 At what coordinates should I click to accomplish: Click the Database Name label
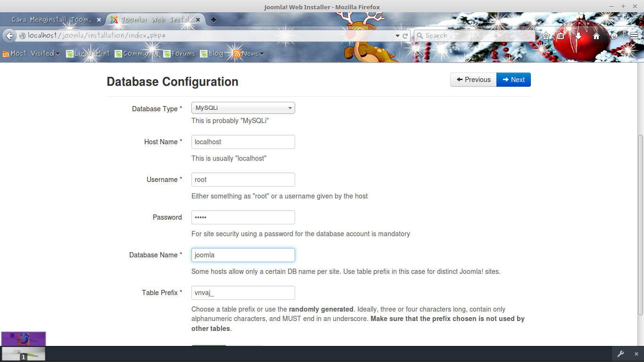(x=156, y=255)
